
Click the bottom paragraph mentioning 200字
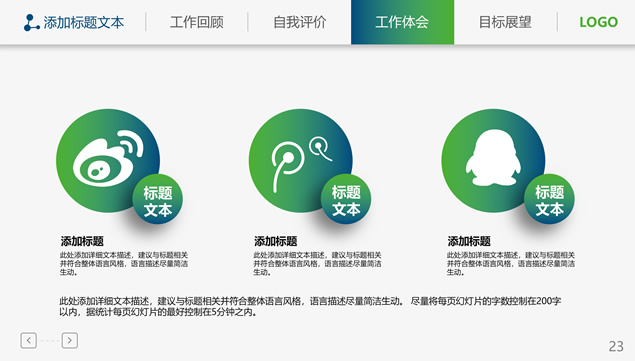310,306
